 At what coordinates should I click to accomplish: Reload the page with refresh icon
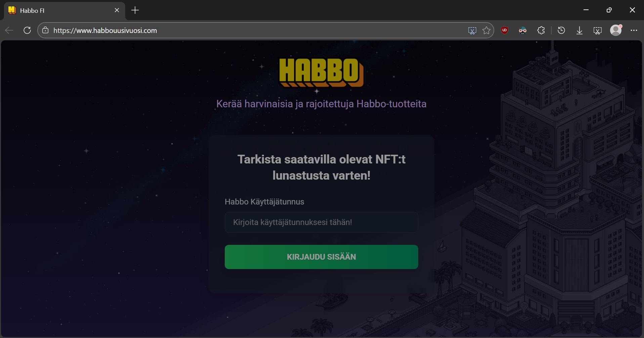(27, 30)
